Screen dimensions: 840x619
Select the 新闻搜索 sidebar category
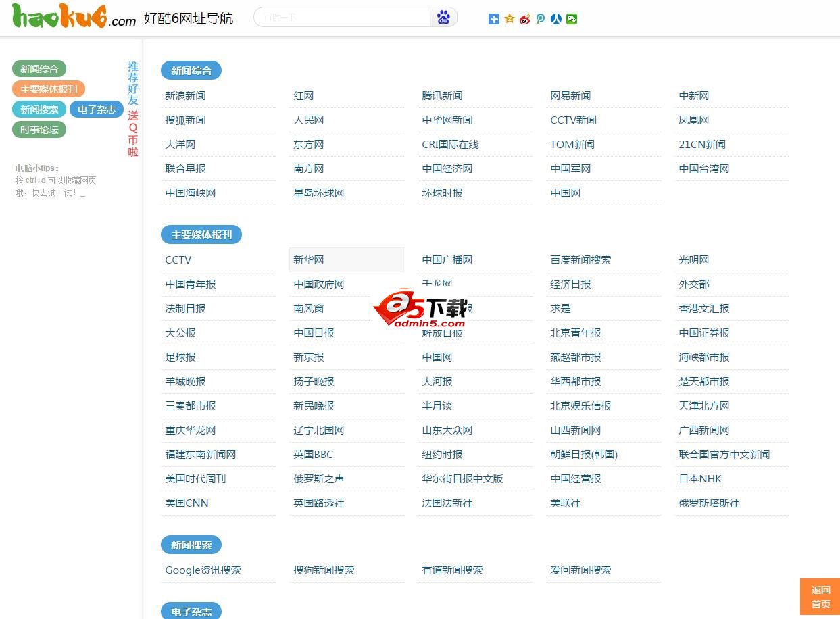tap(39, 109)
